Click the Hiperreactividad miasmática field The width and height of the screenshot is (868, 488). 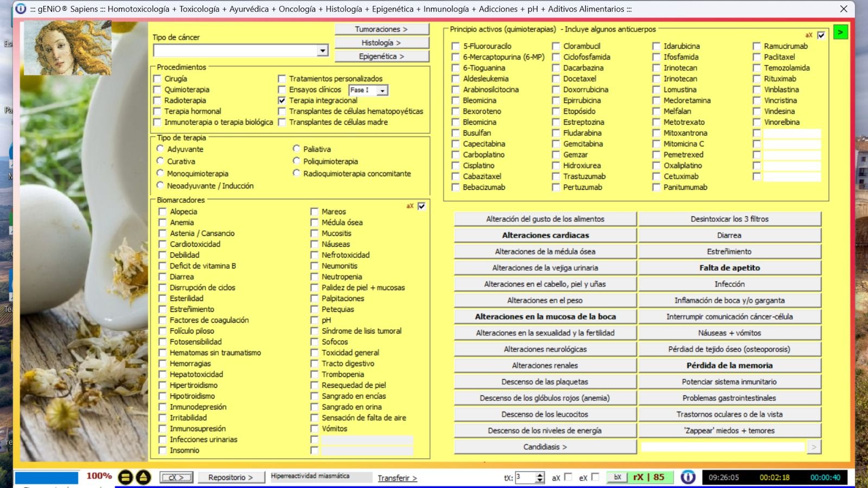pyautogui.click(x=321, y=477)
